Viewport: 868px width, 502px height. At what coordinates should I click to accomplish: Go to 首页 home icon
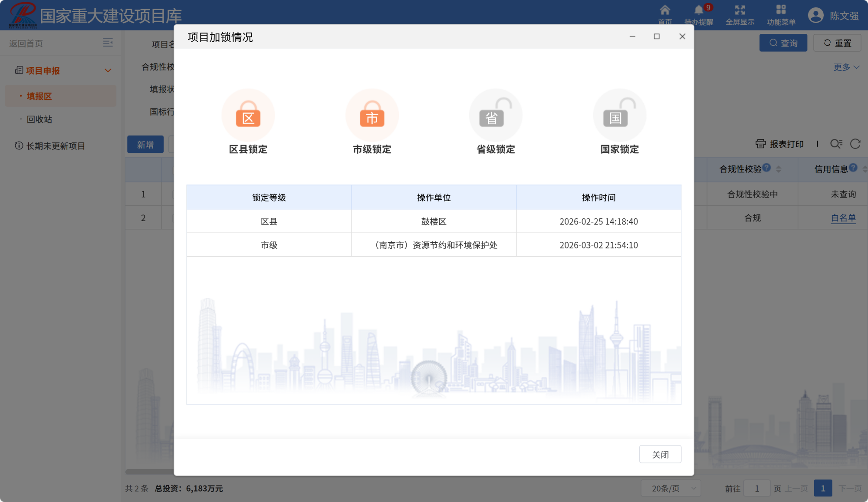tap(664, 10)
